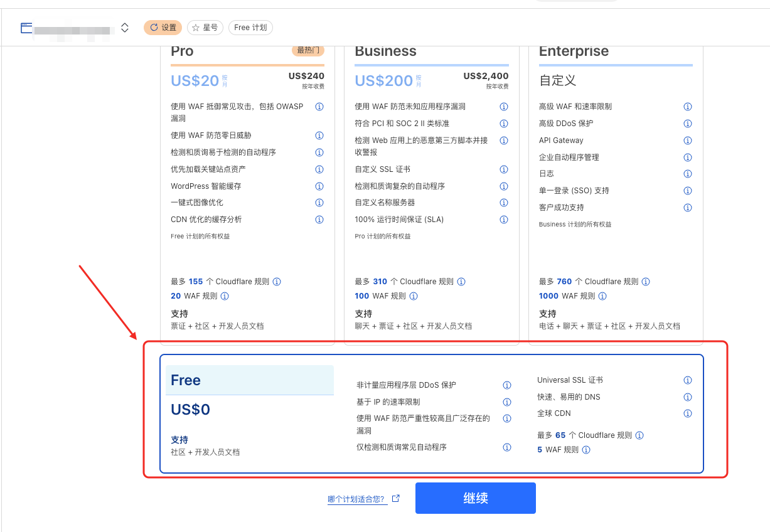Click info icon for 优先加载关键站点资产

coord(319,169)
